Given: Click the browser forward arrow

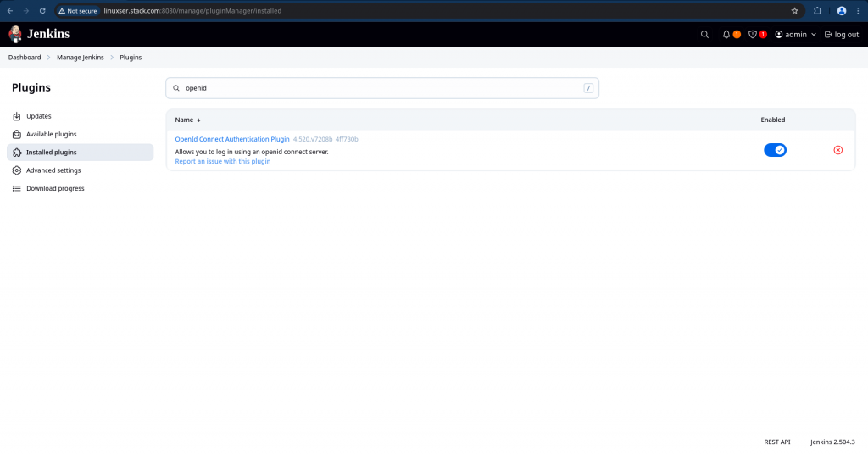Looking at the screenshot, I should [26, 10].
